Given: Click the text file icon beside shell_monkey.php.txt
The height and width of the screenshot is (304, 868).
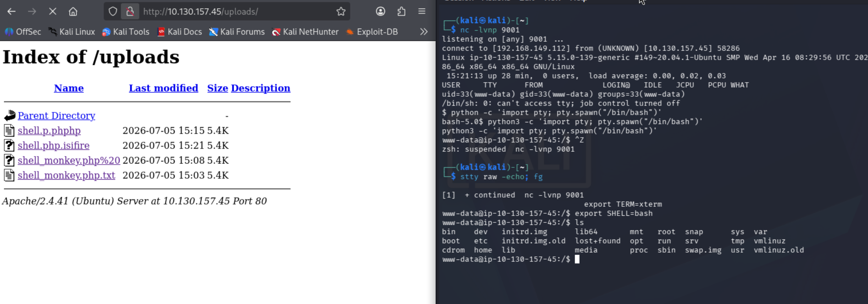Looking at the screenshot, I should pos(9,175).
